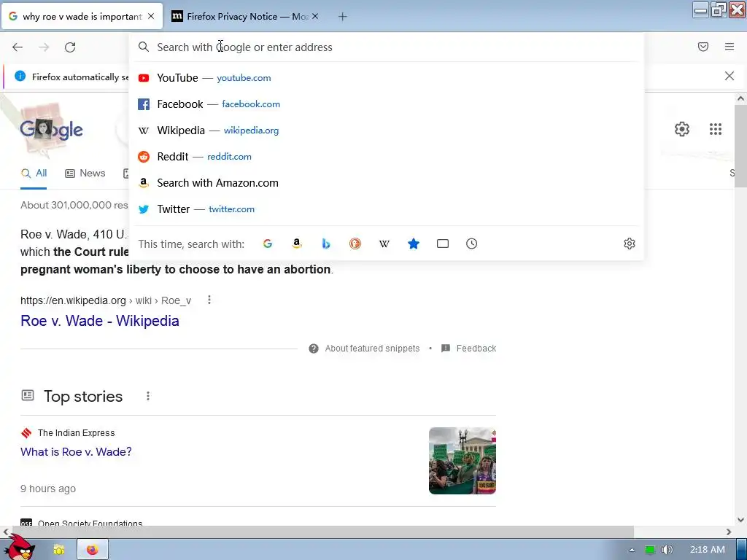747x560 pixels.
Task: Open the Indian Express story thumbnail
Action: pos(462,461)
